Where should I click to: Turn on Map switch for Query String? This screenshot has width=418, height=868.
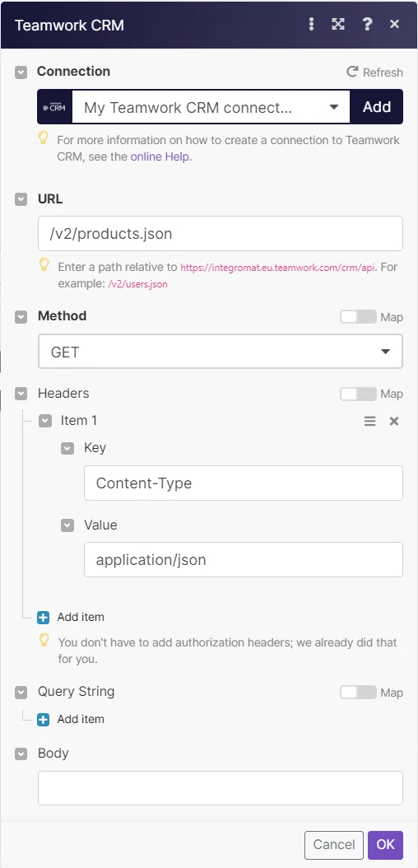pyautogui.click(x=358, y=693)
